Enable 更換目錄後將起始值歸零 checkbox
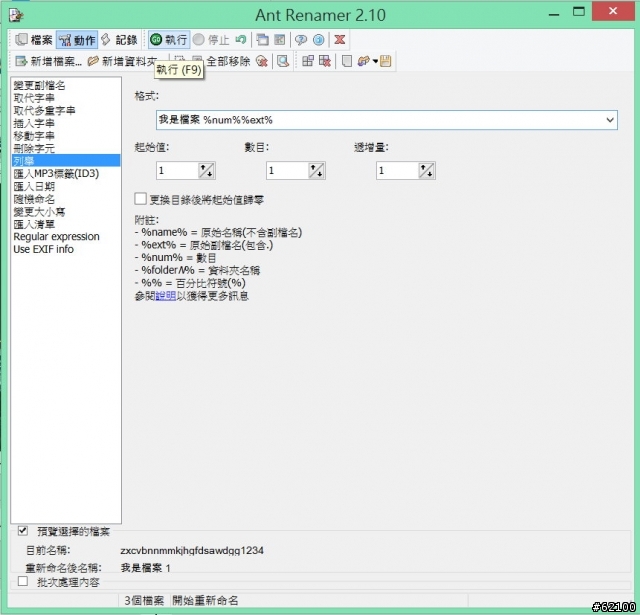This screenshot has width=640, height=615. (x=140, y=199)
